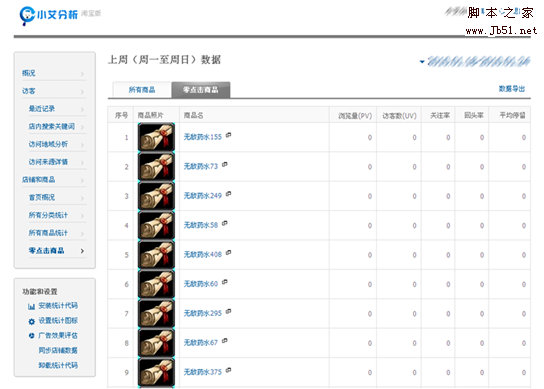The image size is (544, 389).
Task: Click the round icon for 广告效果评估
Action: (32, 336)
